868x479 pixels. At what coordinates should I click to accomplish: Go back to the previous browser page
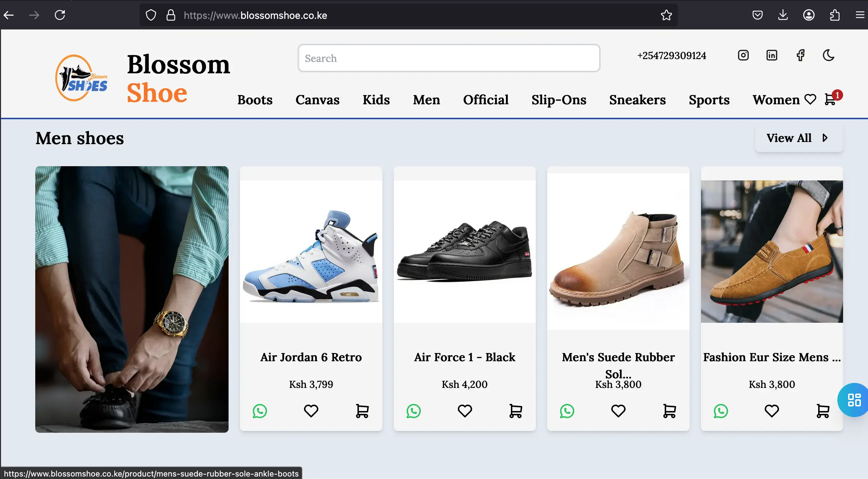click(9, 15)
